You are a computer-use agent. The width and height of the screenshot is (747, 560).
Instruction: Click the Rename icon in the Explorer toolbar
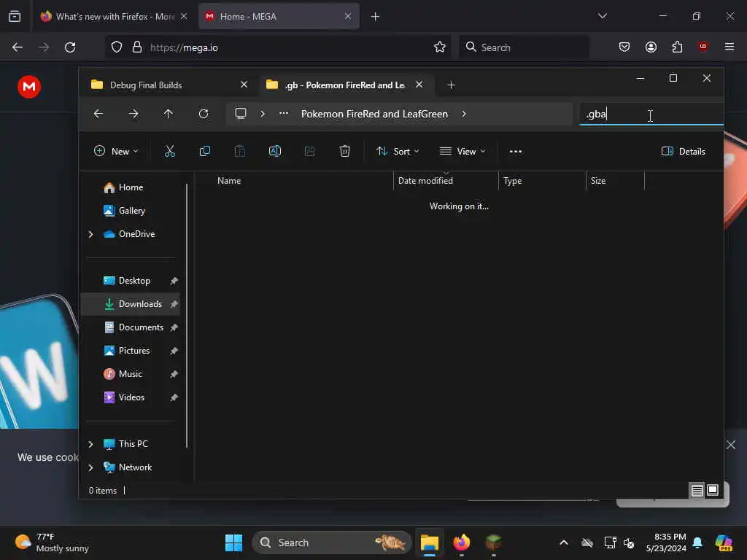275,152
